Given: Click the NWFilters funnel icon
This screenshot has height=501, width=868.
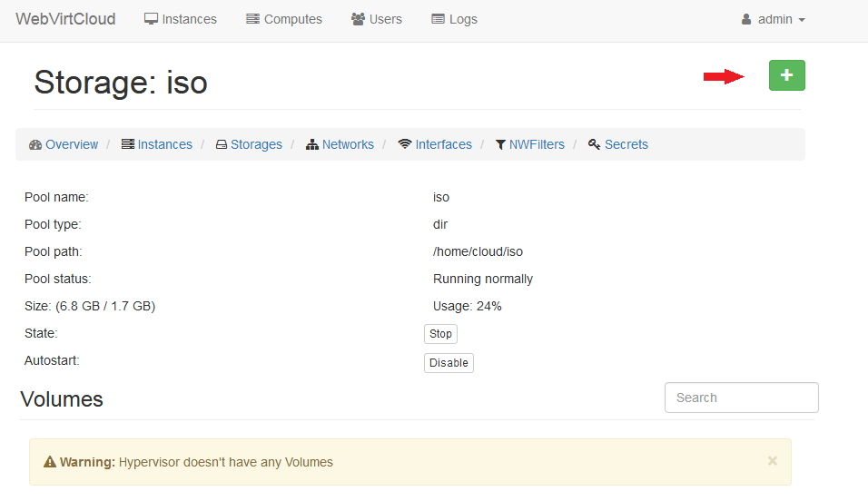Looking at the screenshot, I should (x=500, y=144).
